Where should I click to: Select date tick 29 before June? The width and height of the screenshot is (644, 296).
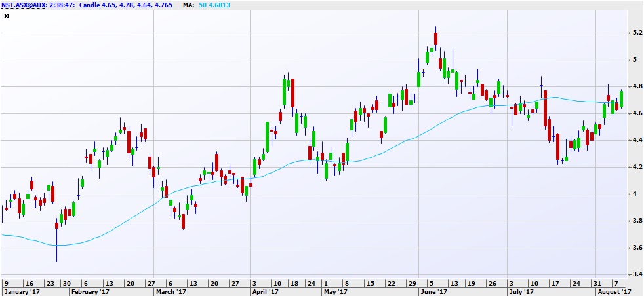point(413,284)
